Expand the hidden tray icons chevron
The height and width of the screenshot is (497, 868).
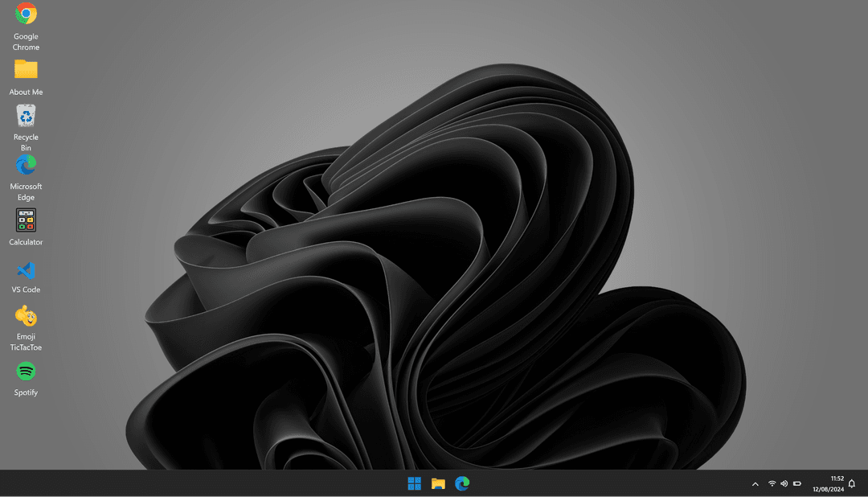pos(755,484)
